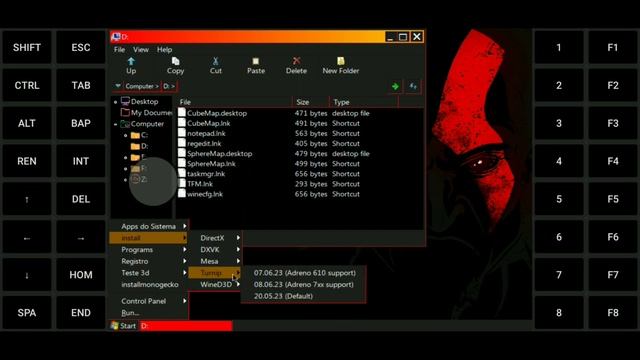Image resolution: width=640 pixels, height=360 pixels.
Task: Tap the DEL on-screen key
Action: [81, 199]
